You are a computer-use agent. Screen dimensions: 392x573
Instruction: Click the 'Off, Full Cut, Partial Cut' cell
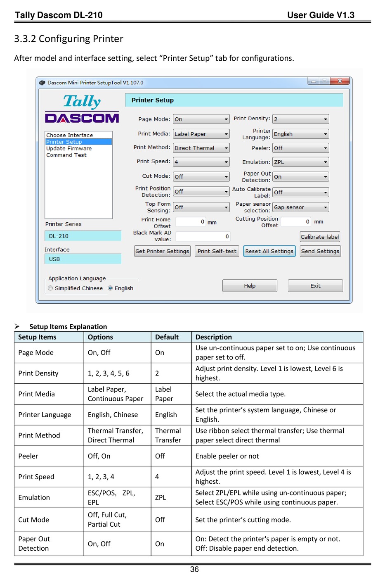coord(118,520)
